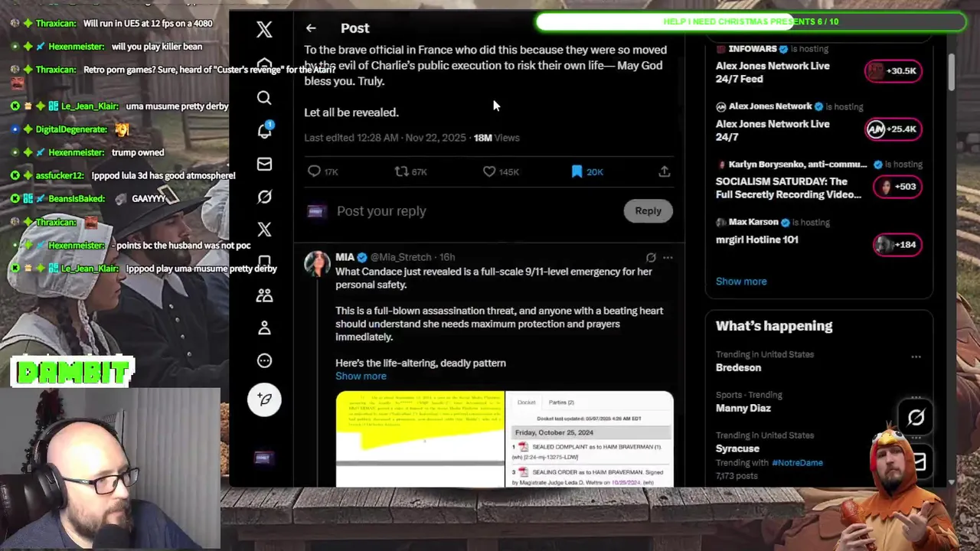
Task: Click the MIA display name
Action: tap(345, 257)
